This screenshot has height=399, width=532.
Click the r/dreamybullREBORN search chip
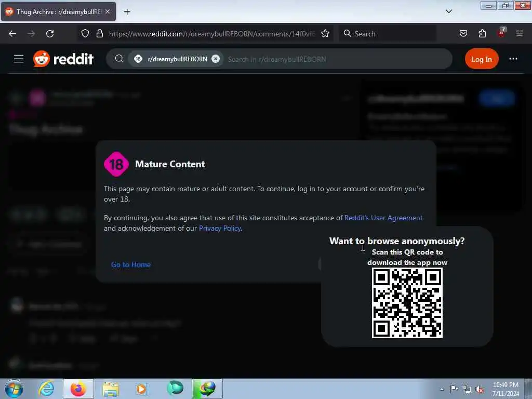point(177,59)
